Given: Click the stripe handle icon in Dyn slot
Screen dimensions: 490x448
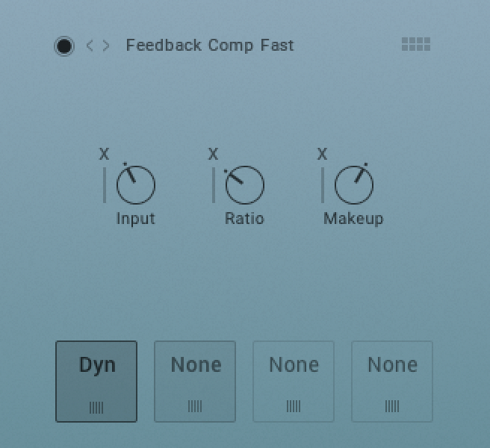Looking at the screenshot, I should coord(96,408).
